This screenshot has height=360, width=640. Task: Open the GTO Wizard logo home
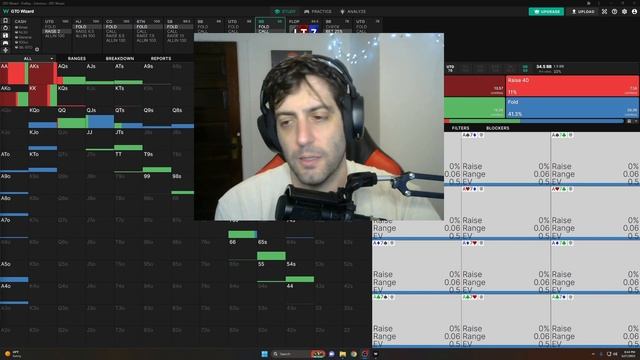[x=18, y=11]
